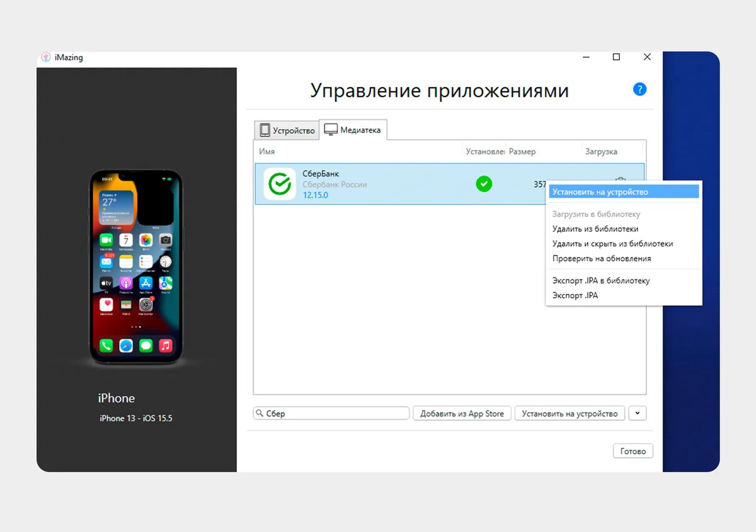756x532 pixels.
Task: Switch to the Устройство tab
Action: coord(287,130)
